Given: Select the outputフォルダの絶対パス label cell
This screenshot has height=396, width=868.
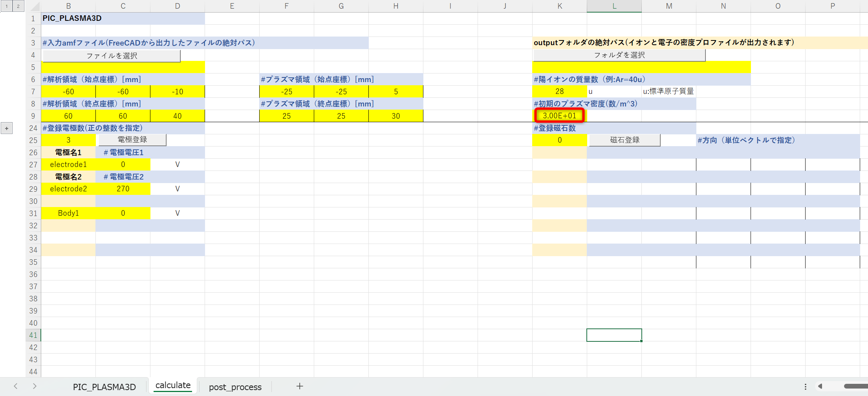Looking at the screenshot, I should coord(700,43).
